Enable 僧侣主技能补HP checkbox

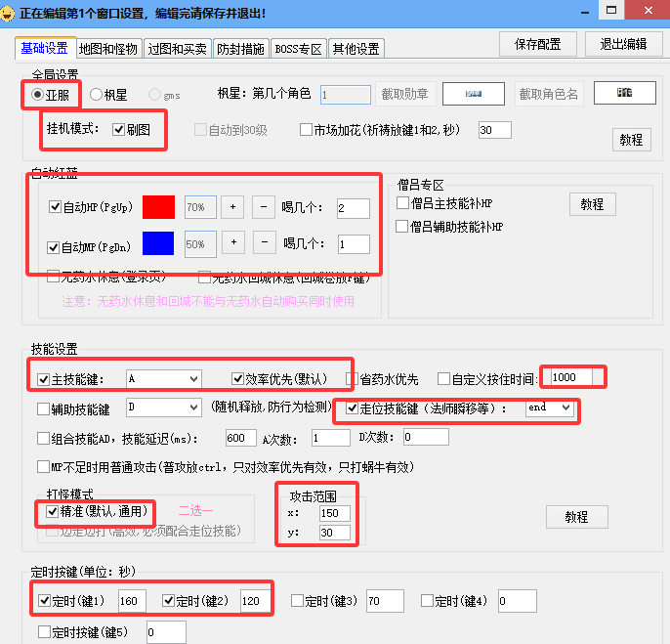[403, 203]
